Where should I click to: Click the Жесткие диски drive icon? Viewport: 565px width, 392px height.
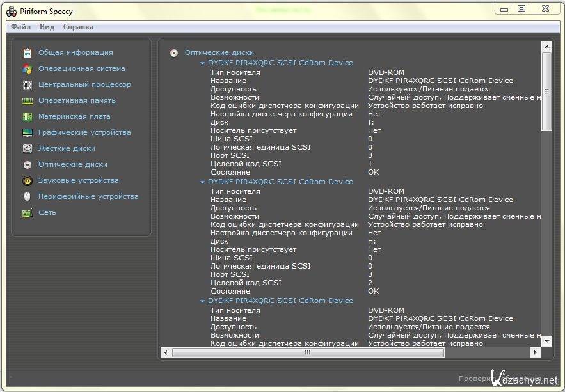tap(28, 148)
